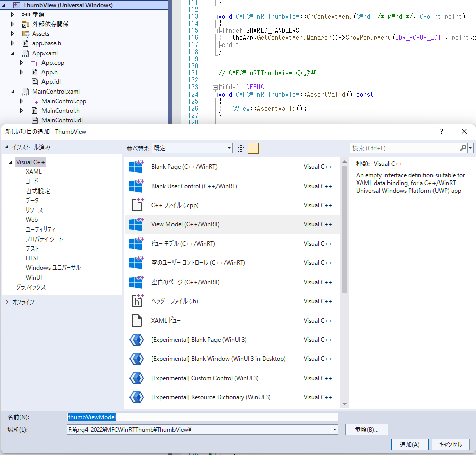Image resolution: width=476 pixels, height=455 pixels.
Task: Click the 空白のページ (C++/WinRT) icon
Action: pos(136,282)
